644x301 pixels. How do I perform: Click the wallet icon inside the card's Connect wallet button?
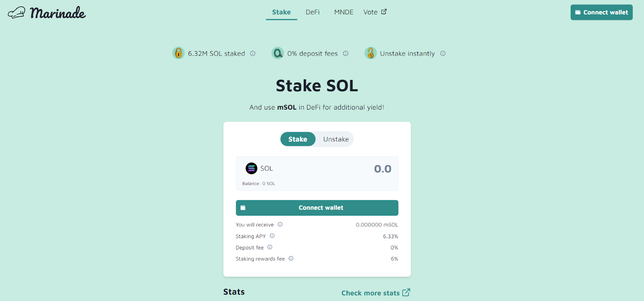click(243, 208)
